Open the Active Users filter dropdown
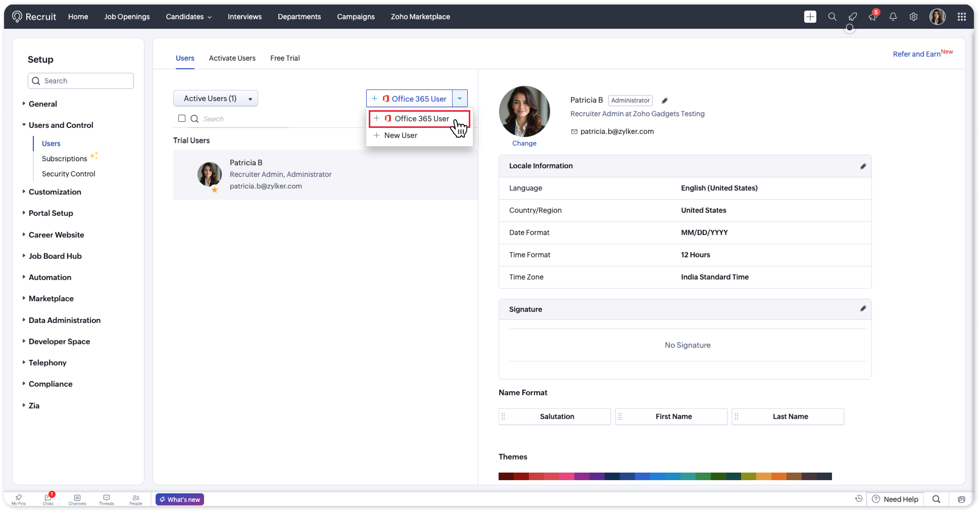 (215, 98)
